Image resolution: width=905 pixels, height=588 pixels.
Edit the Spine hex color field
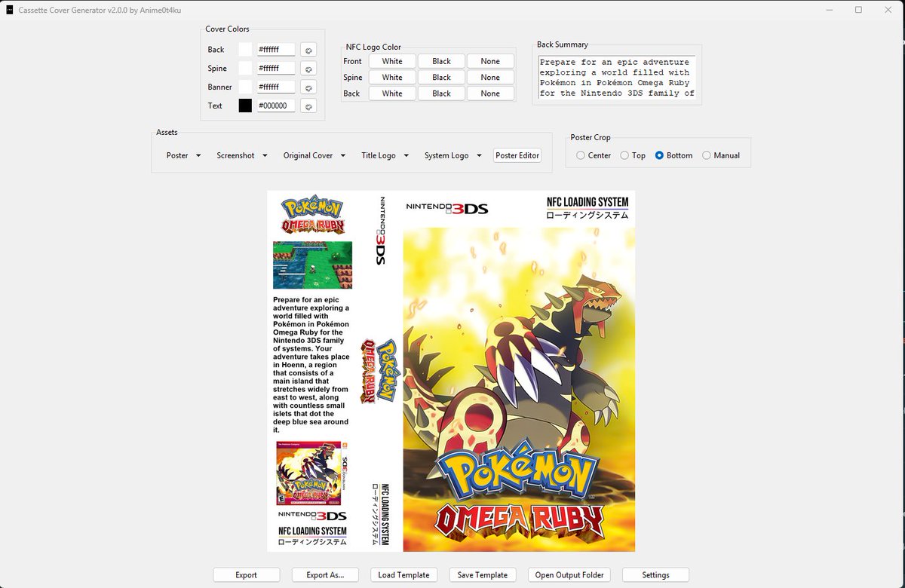coord(276,69)
